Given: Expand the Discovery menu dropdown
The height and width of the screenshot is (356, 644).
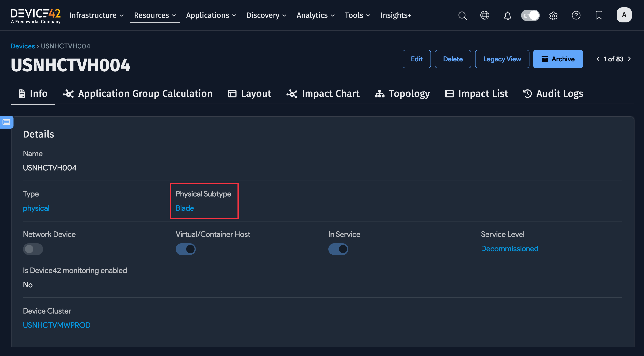Looking at the screenshot, I should click(x=266, y=15).
